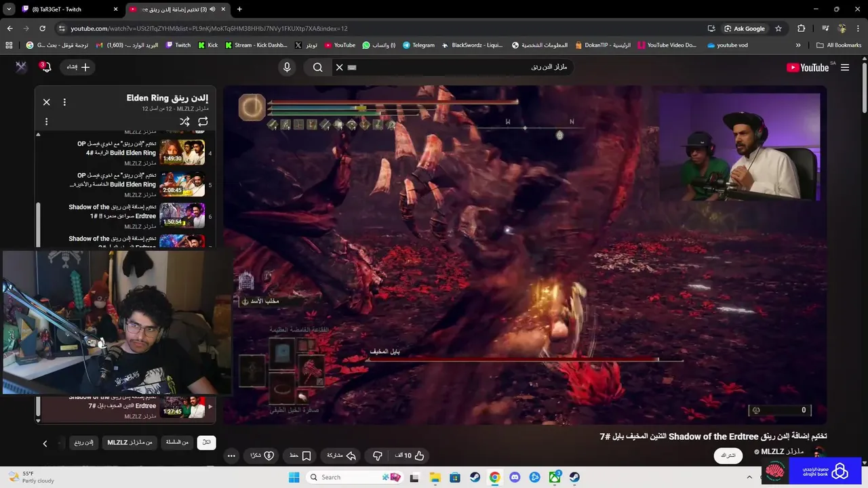Open the Windows Start menu

coord(294,477)
